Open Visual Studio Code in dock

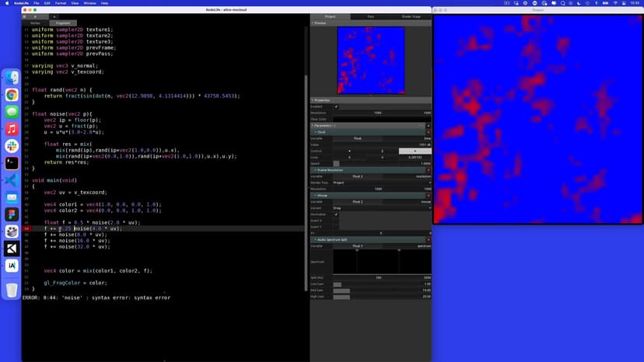coord(12,180)
